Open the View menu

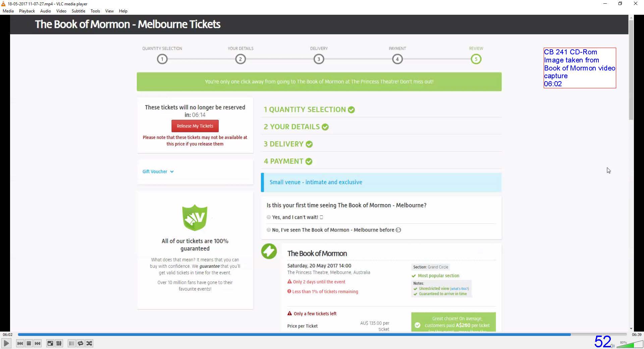pyautogui.click(x=109, y=11)
